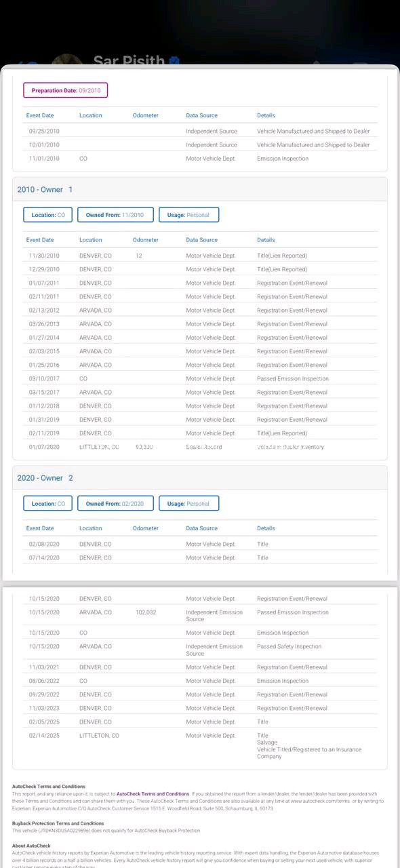The width and height of the screenshot is (400, 868).
Task: Click the 02/11/2011 Denver registration row
Action: [200, 296]
